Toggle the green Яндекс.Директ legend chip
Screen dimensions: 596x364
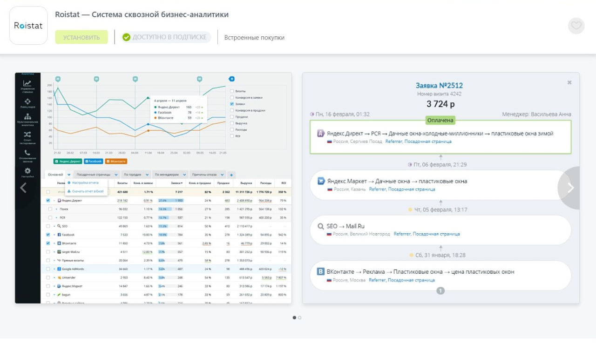click(68, 161)
